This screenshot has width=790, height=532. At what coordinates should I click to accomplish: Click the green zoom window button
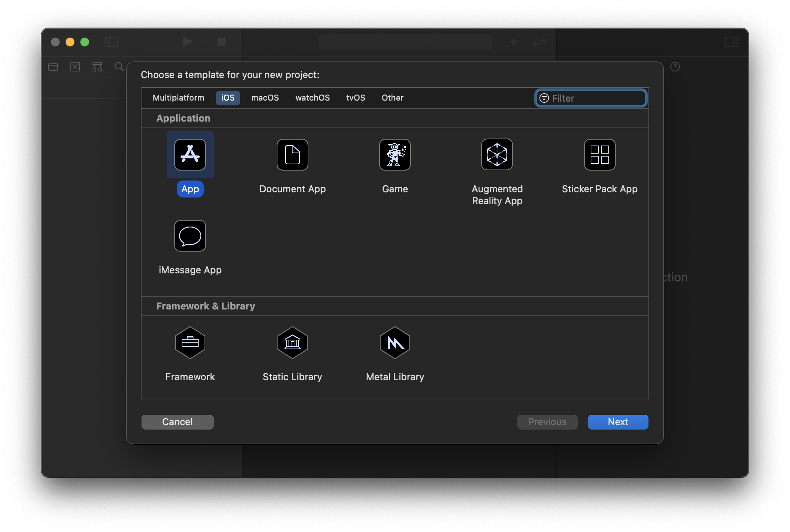[x=85, y=42]
